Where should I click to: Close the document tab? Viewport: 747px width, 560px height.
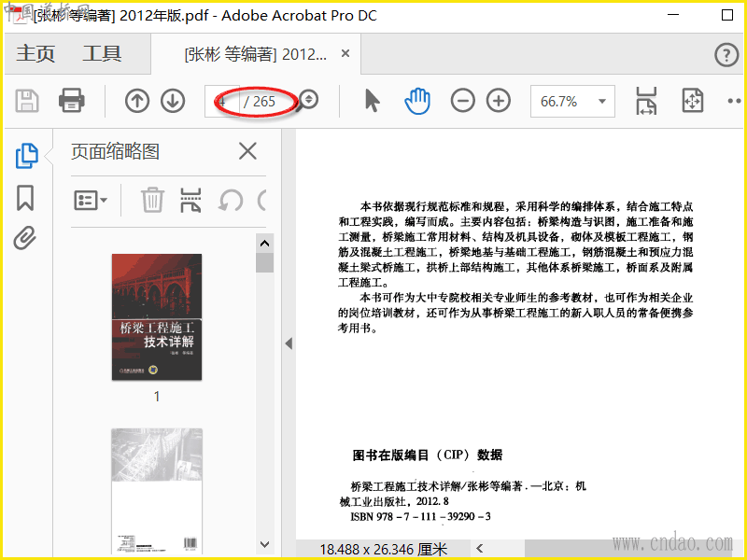click(x=345, y=53)
